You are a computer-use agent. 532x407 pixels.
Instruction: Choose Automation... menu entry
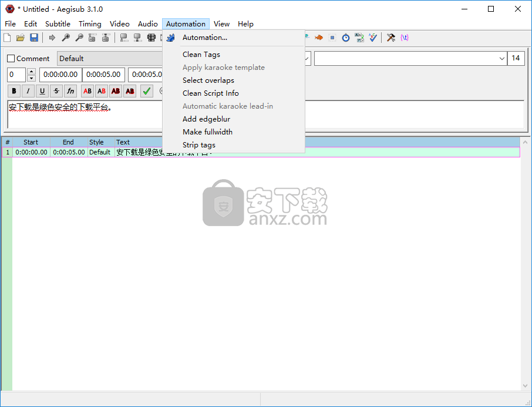click(x=234, y=38)
